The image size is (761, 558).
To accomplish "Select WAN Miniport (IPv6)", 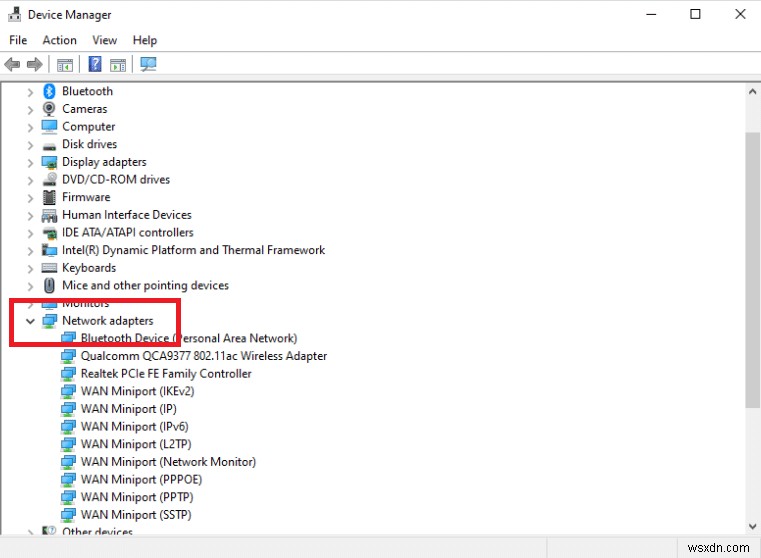I will [x=134, y=427].
